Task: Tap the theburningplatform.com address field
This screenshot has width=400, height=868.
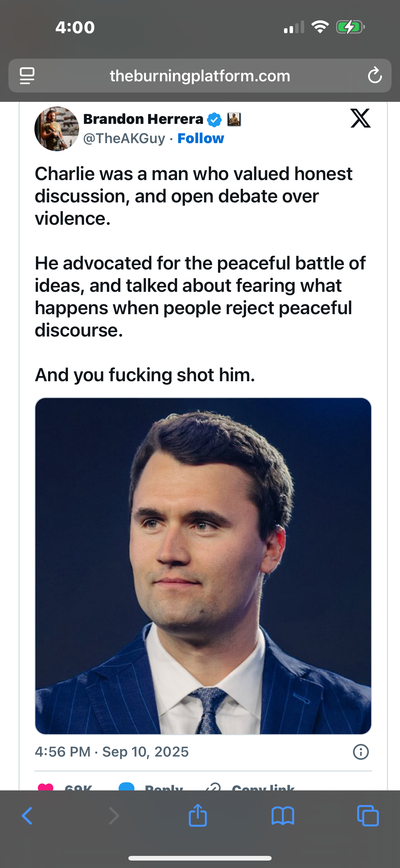Action: 200,76
